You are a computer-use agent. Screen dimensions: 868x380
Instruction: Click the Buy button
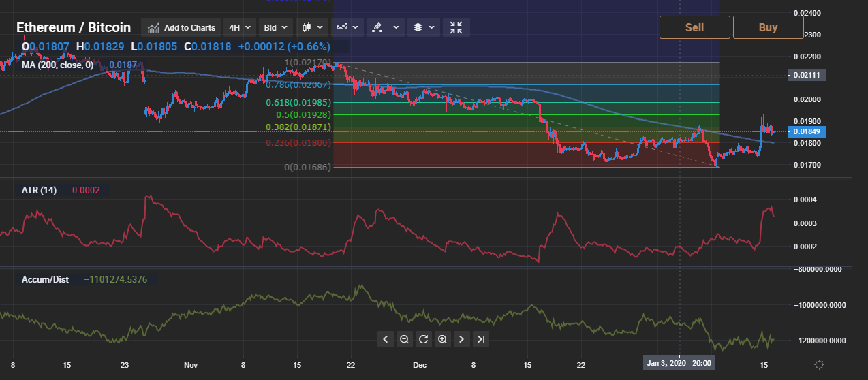[x=768, y=27]
